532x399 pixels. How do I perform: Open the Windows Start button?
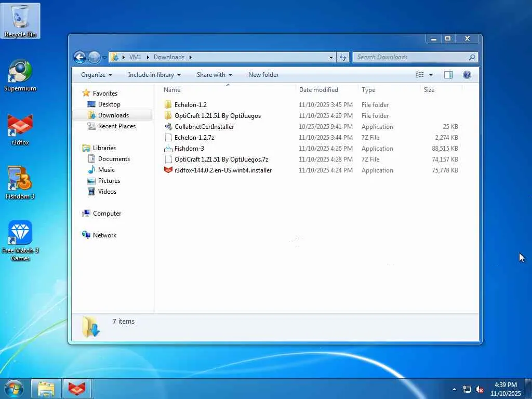[14, 389]
